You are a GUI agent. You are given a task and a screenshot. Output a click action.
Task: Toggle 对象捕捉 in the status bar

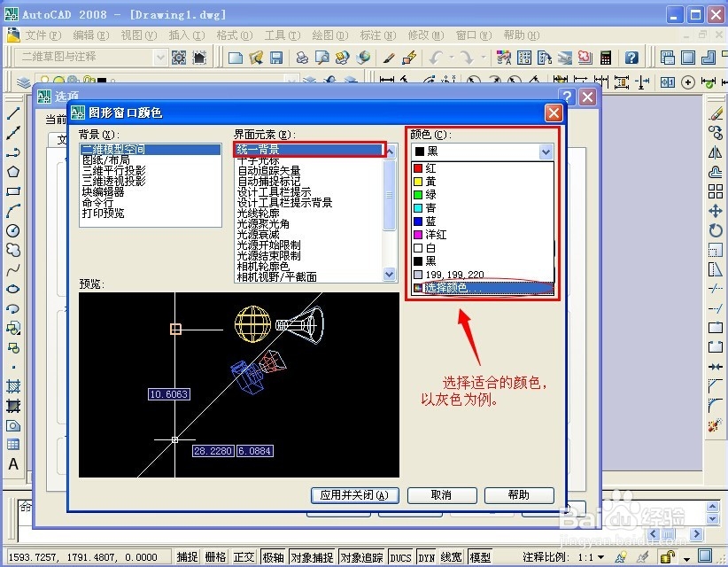312,556
